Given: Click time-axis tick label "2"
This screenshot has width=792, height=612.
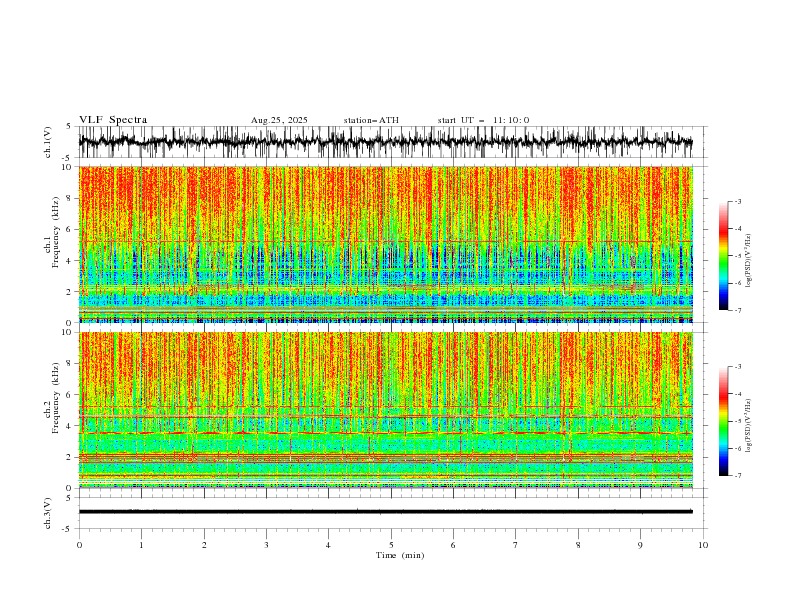Looking at the screenshot, I should point(204,545).
